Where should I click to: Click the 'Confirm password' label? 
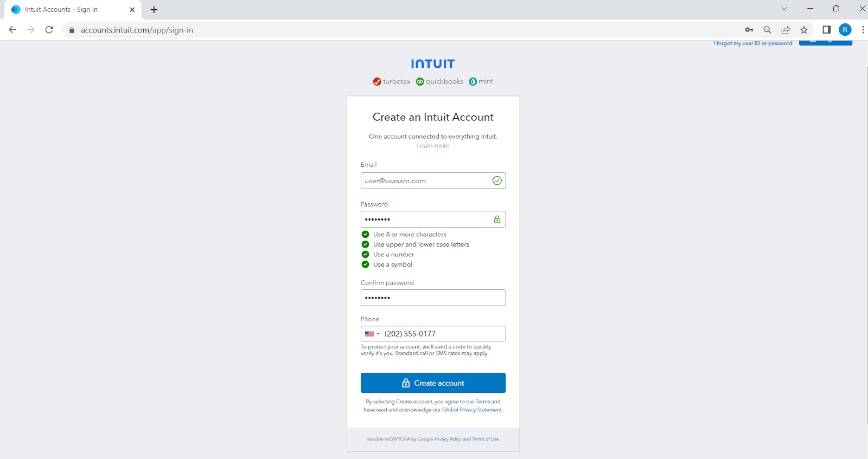coord(387,283)
